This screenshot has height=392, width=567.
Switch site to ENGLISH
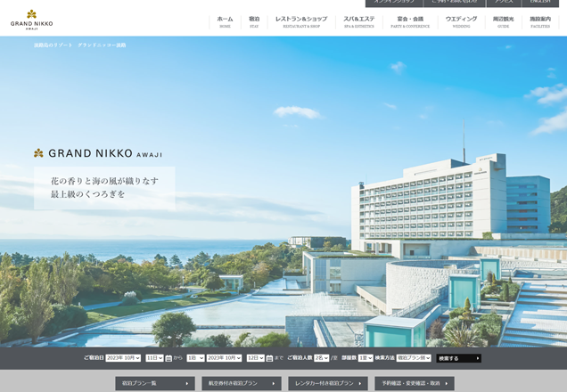540,3
